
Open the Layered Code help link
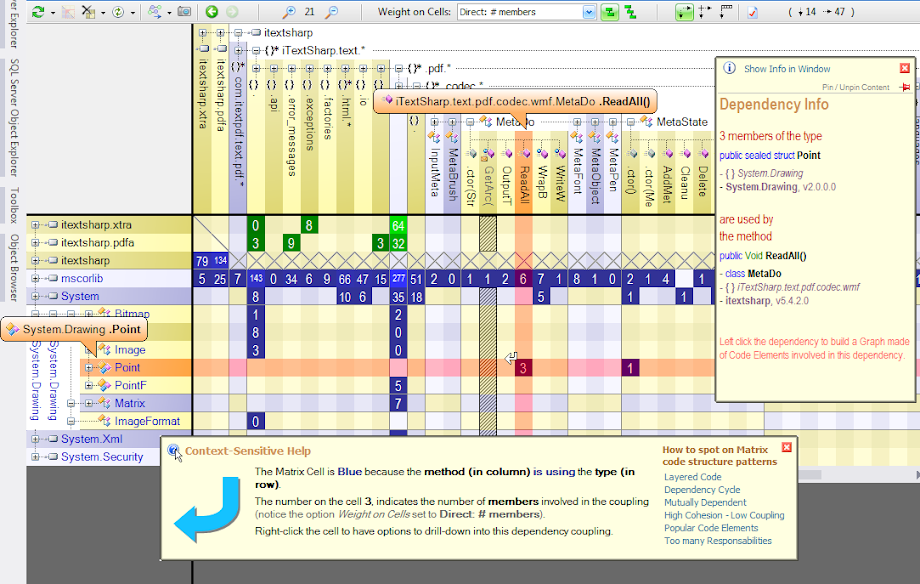click(692, 477)
